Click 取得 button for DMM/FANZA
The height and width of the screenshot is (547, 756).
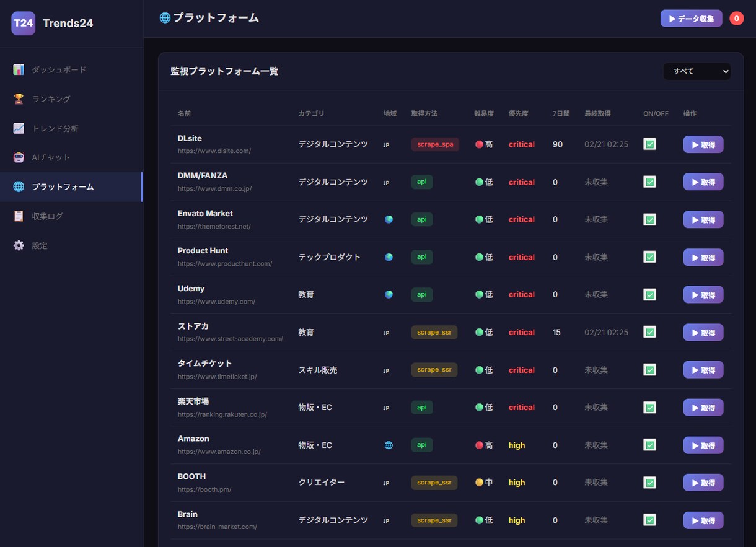[x=703, y=182]
